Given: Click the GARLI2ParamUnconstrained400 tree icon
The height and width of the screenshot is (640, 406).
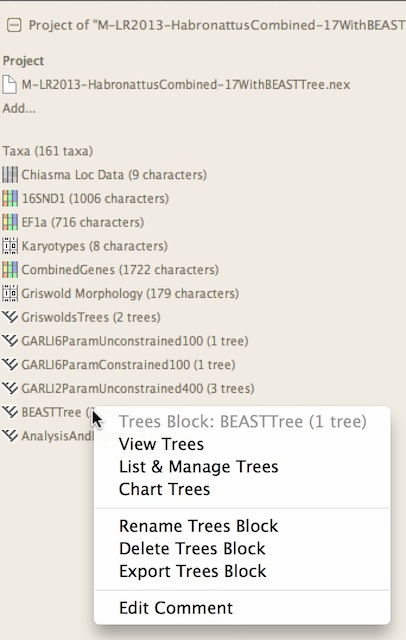Looking at the screenshot, I should point(10,388).
